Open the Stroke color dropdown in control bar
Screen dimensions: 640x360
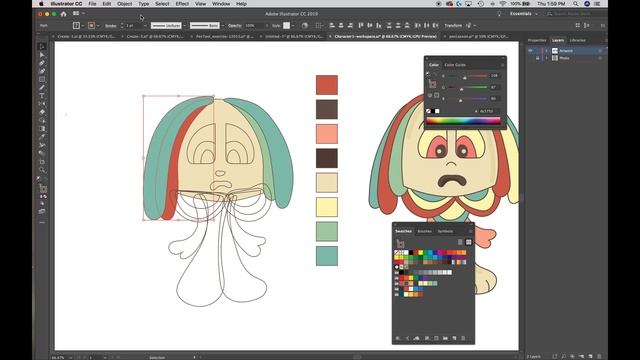98,25
